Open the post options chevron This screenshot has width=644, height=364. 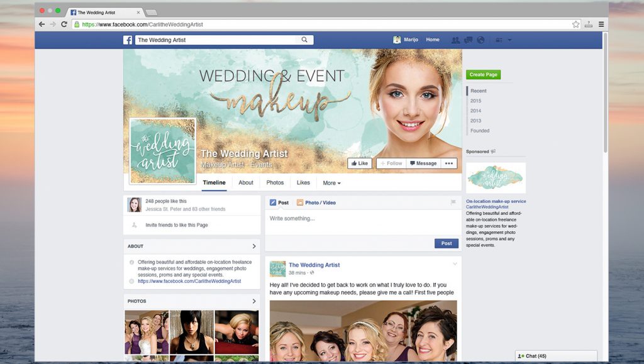click(x=455, y=264)
